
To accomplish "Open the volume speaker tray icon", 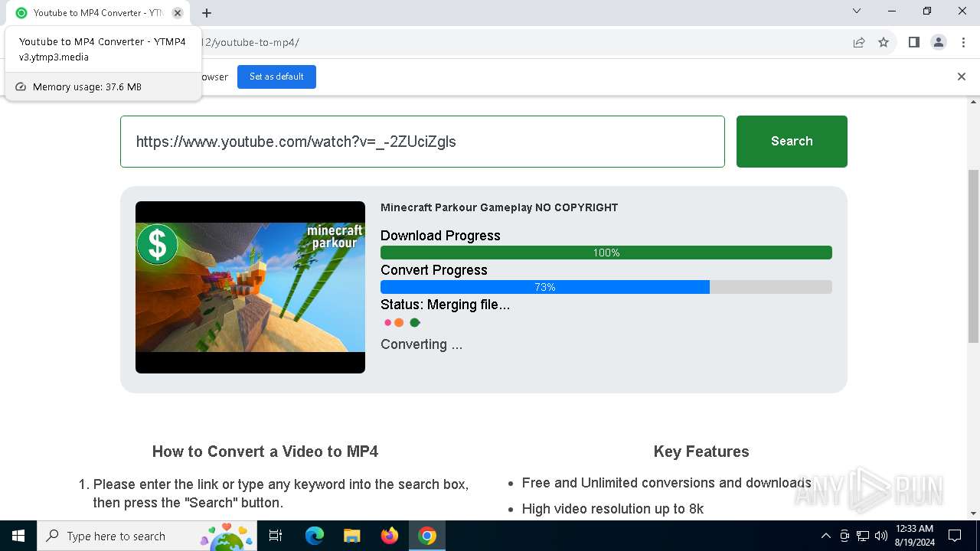I will pos(881,536).
